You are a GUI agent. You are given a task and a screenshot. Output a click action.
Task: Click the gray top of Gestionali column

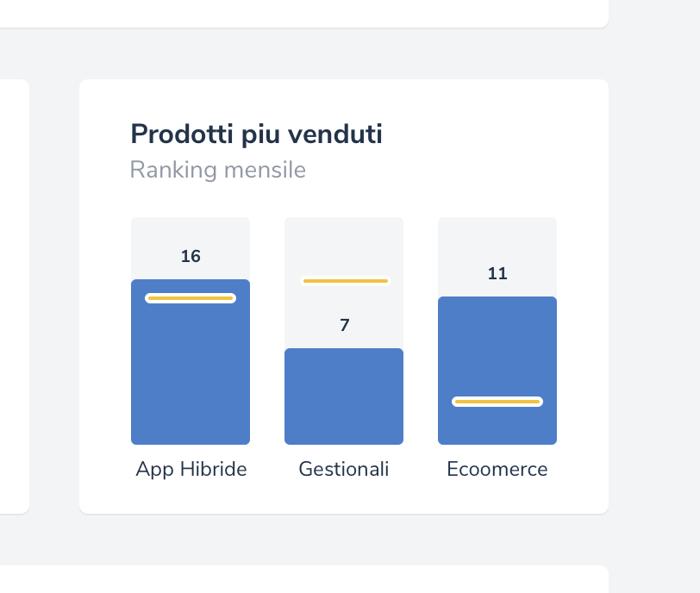coord(344,243)
